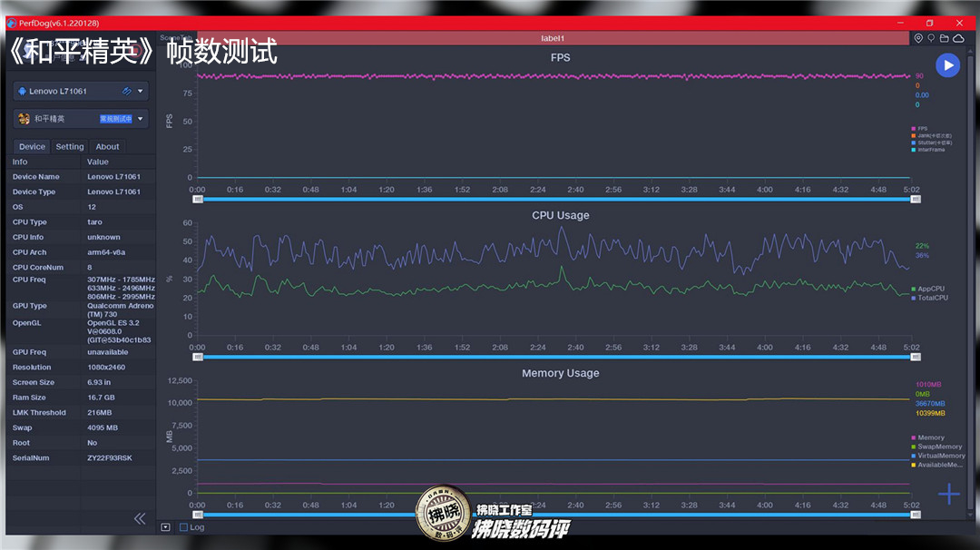Select the SerialNum value ZY22F93RSK
The width and height of the screenshot is (980, 550).
point(110,458)
